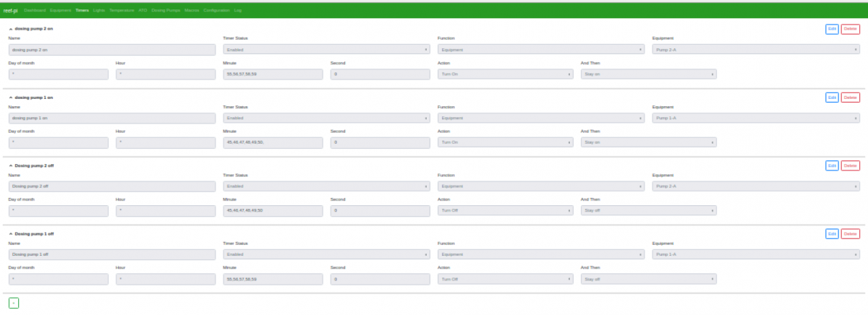This screenshot has height=315, width=868.
Task: Delete the 'Dosing pump 2 off' timer
Action: pos(851,165)
